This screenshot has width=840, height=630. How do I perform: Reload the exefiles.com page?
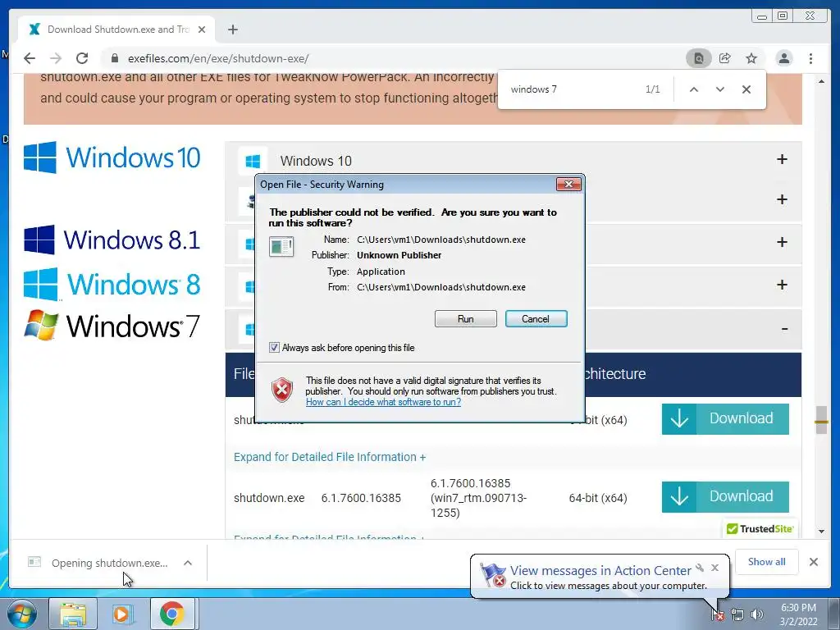82,58
